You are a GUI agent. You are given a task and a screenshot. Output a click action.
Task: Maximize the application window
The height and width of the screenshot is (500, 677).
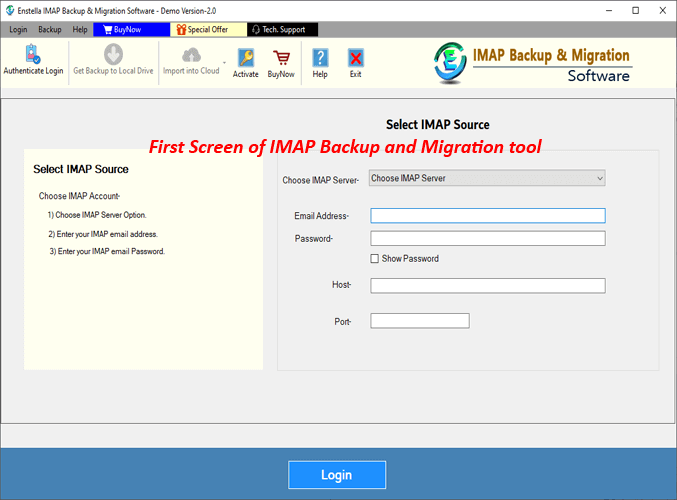(636, 10)
